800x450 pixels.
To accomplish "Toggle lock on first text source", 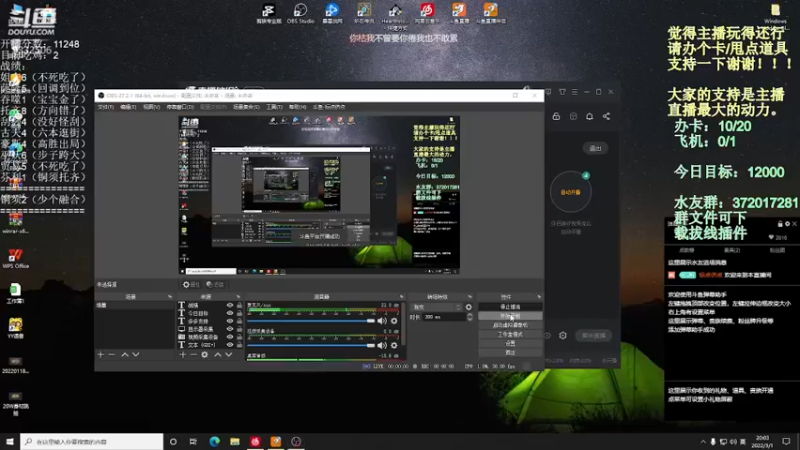I will (x=239, y=305).
